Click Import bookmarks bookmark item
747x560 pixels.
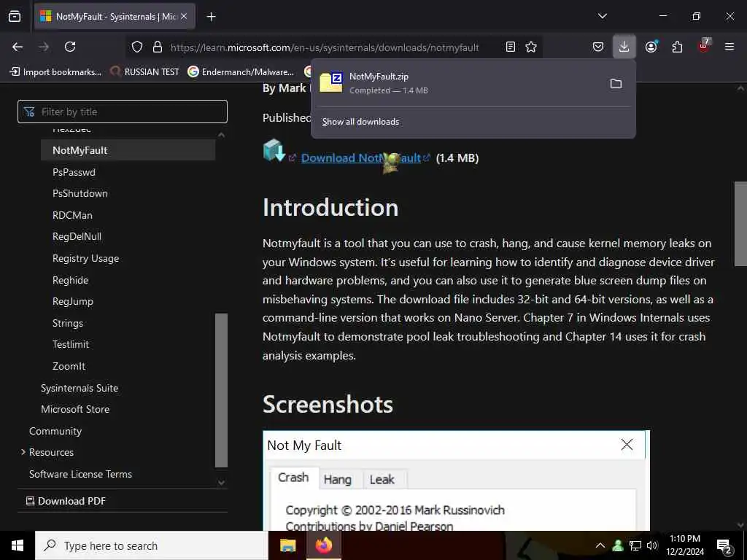pos(55,72)
